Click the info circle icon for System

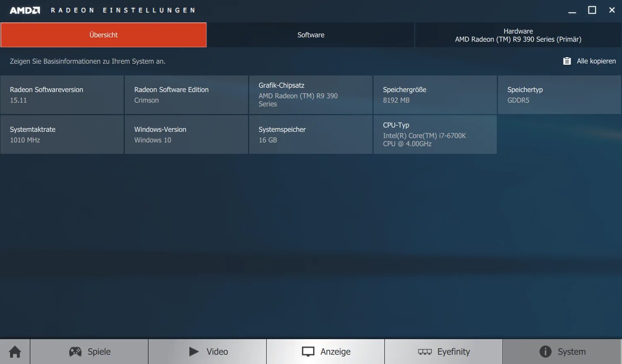(545, 352)
